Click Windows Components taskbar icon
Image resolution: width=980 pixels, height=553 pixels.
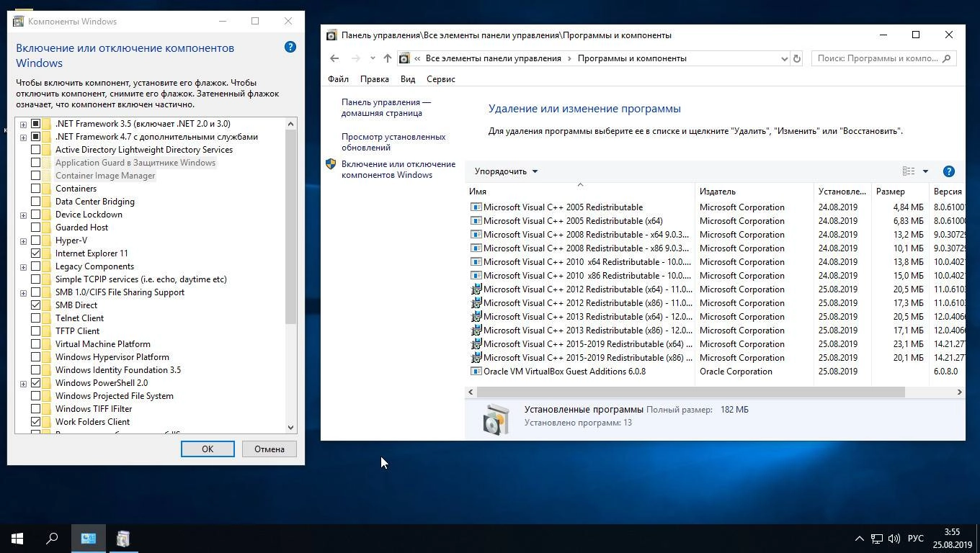pos(123,539)
